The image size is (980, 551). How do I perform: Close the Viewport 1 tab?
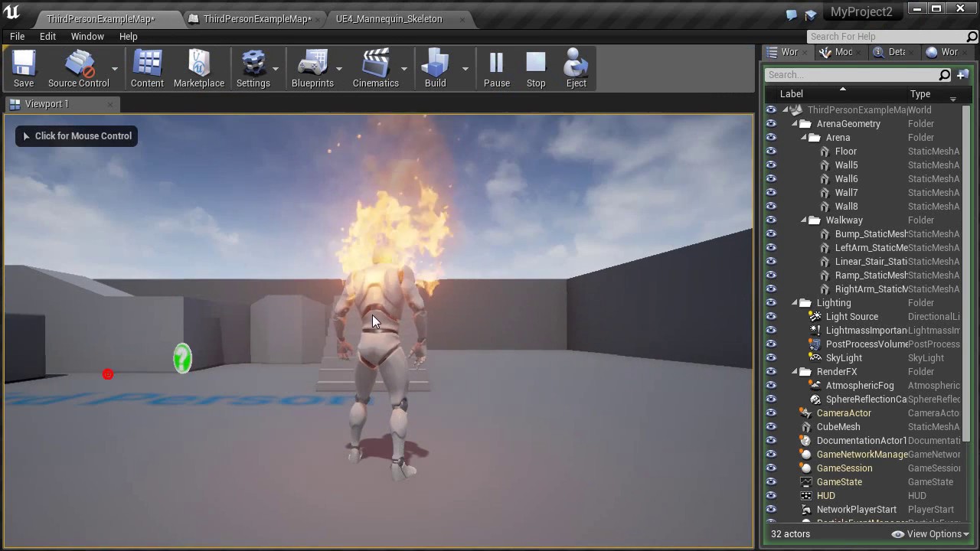[110, 104]
